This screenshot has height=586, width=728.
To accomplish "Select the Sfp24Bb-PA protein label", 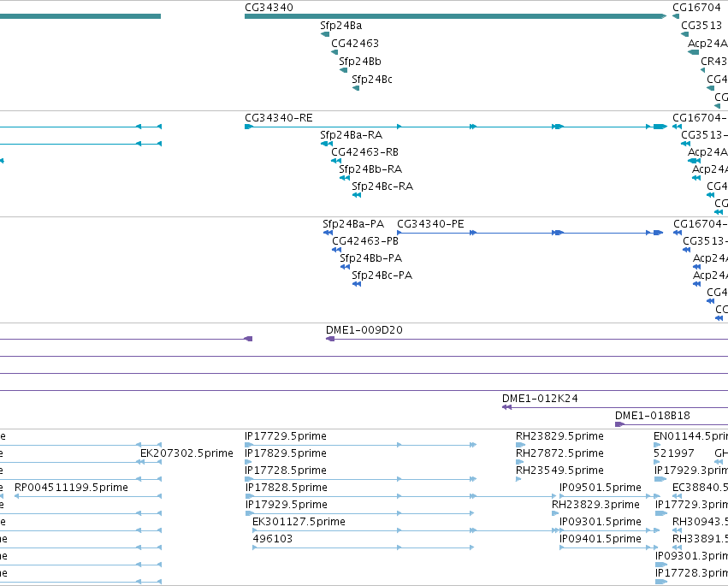I will (x=370, y=258).
